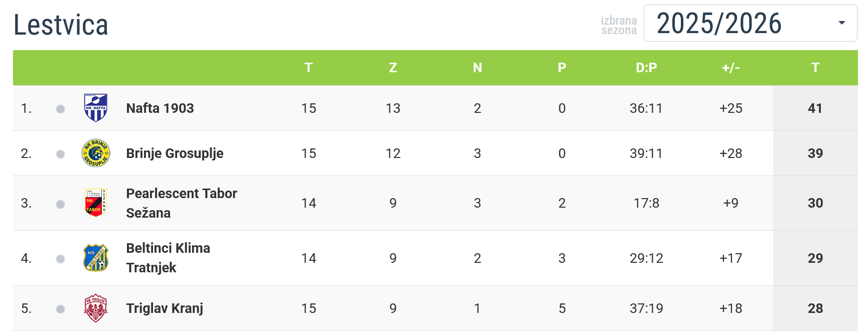The image size is (868, 331).
Task: Click the grey status dot beside Triglav Kranj
Action: click(61, 309)
